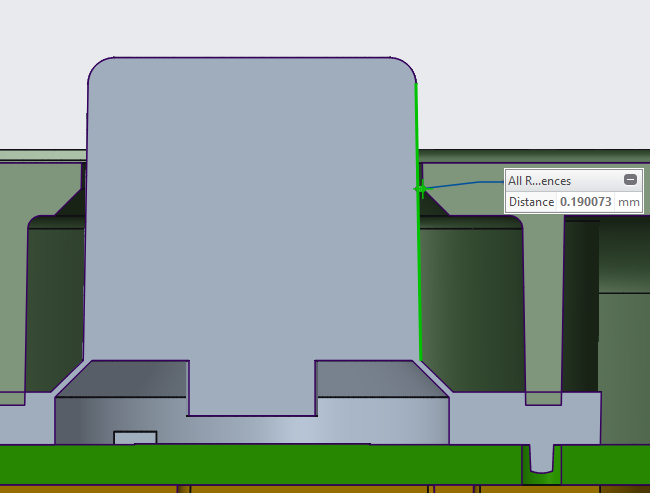Select the dark green cavity right of plunger

(470, 300)
